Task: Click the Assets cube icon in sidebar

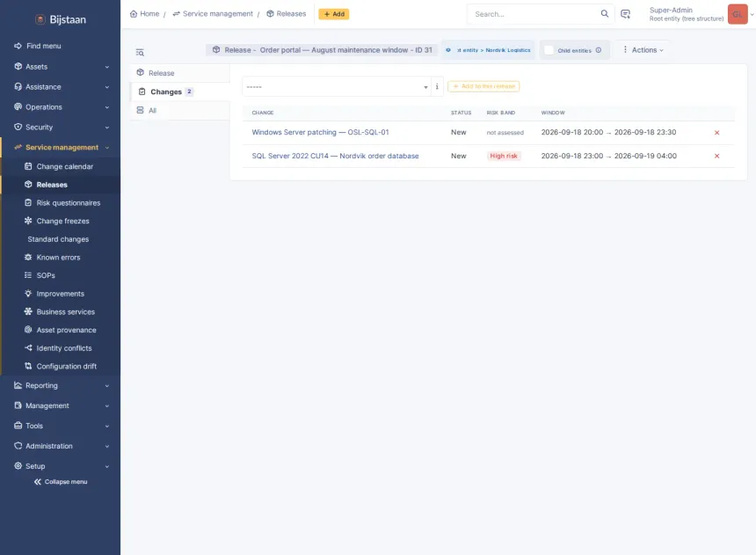Action: (18, 66)
